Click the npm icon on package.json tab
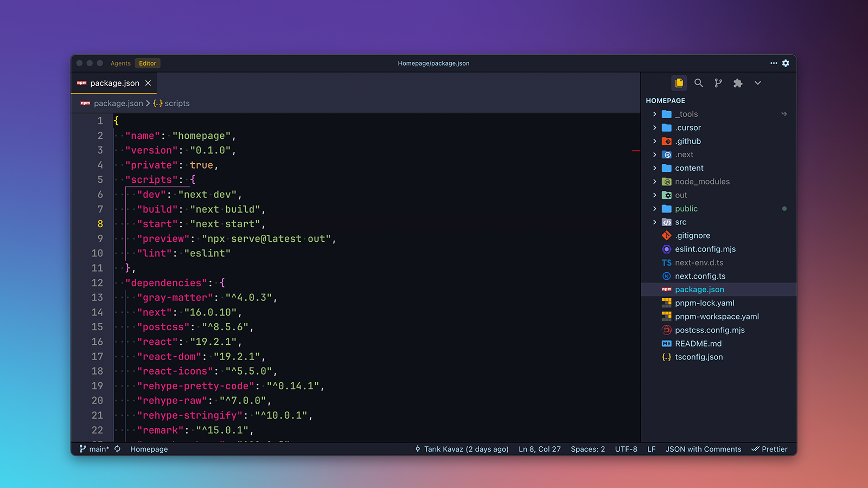This screenshot has width=868, height=488. point(81,83)
